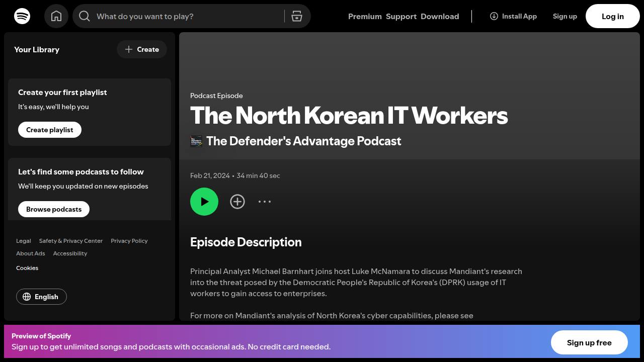Click the Spotify logo
This screenshot has width=644, height=362.
click(x=22, y=16)
